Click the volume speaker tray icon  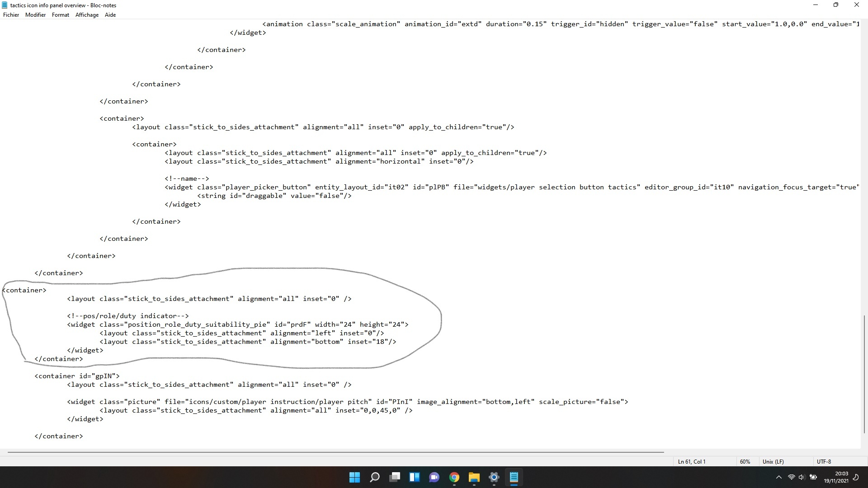click(802, 477)
